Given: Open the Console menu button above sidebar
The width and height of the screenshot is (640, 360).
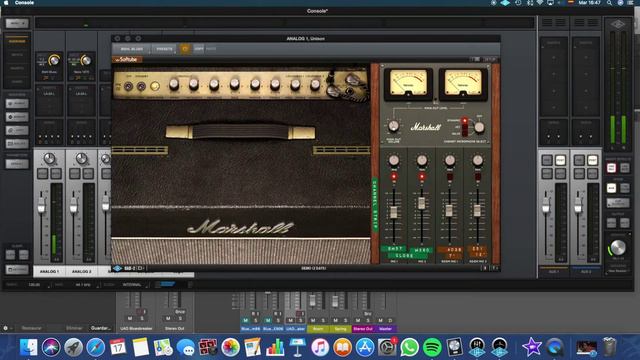Looking at the screenshot, I should click(x=17, y=23).
